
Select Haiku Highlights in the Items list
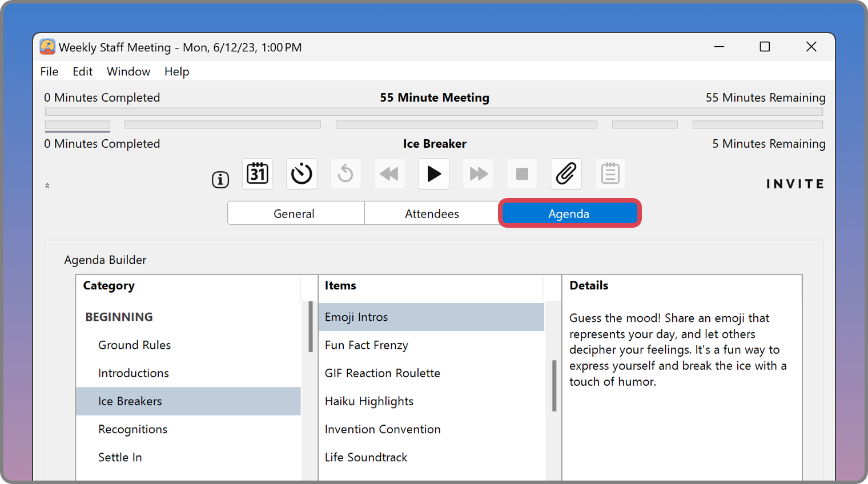(x=369, y=401)
